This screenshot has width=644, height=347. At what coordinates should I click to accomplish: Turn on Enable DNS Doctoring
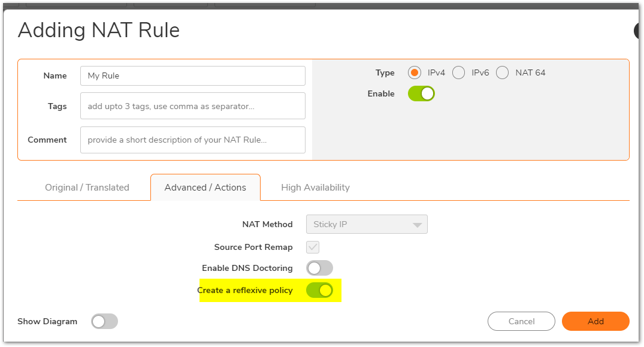(319, 268)
